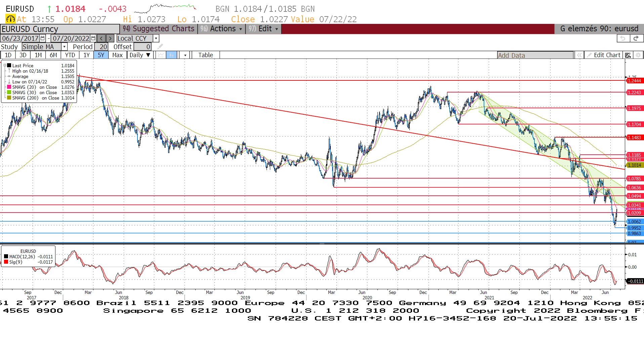
Task: Open chart annotations toolbar icon
Action: click(628, 55)
